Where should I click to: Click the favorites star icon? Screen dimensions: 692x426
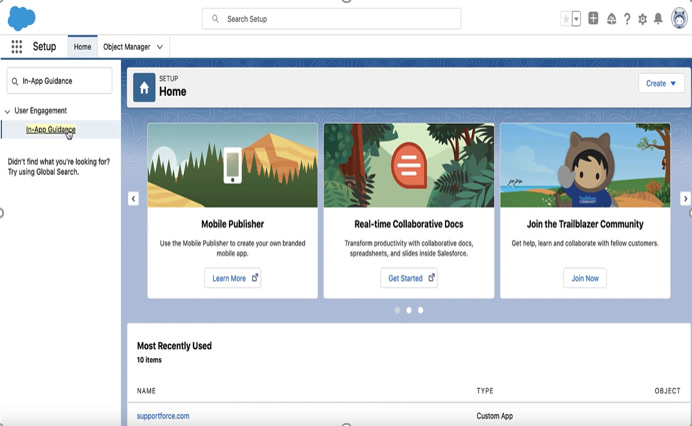click(567, 19)
